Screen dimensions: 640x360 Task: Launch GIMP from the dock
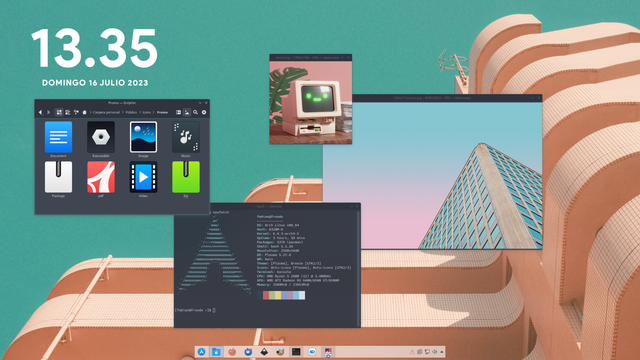(280, 351)
